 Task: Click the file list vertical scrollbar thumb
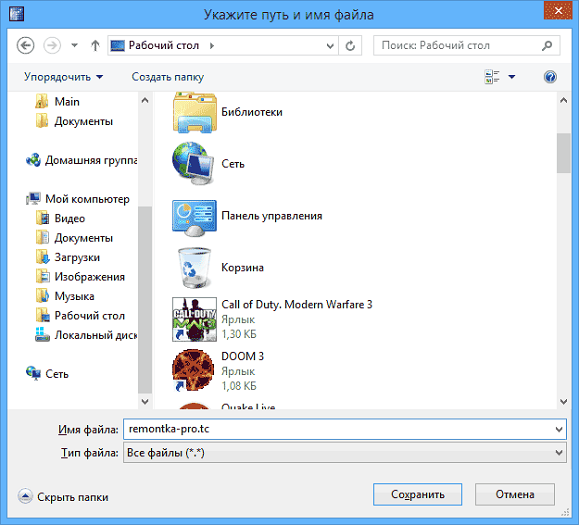coord(563,153)
